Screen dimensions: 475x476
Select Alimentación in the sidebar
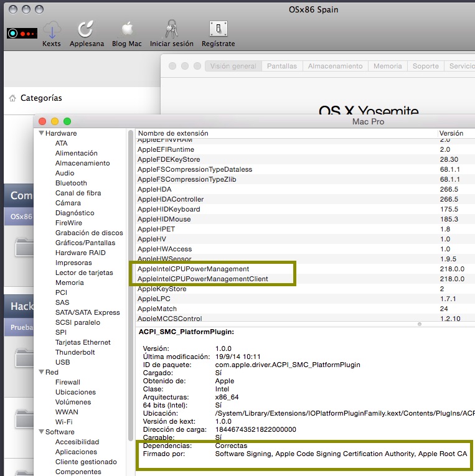point(76,153)
